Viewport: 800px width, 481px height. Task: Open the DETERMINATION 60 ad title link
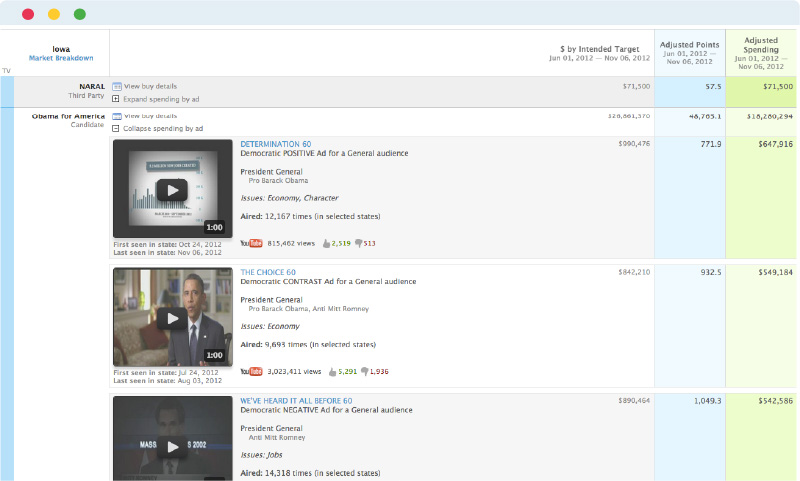(276, 144)
